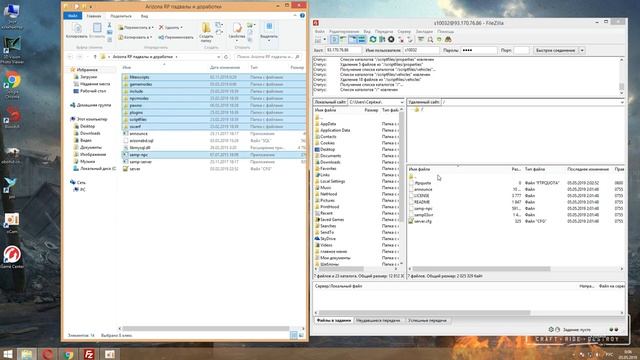This screenshot has width=640, height=360.
Task: Open Explorer address bar history dropdown
Action: coord(219,57)
